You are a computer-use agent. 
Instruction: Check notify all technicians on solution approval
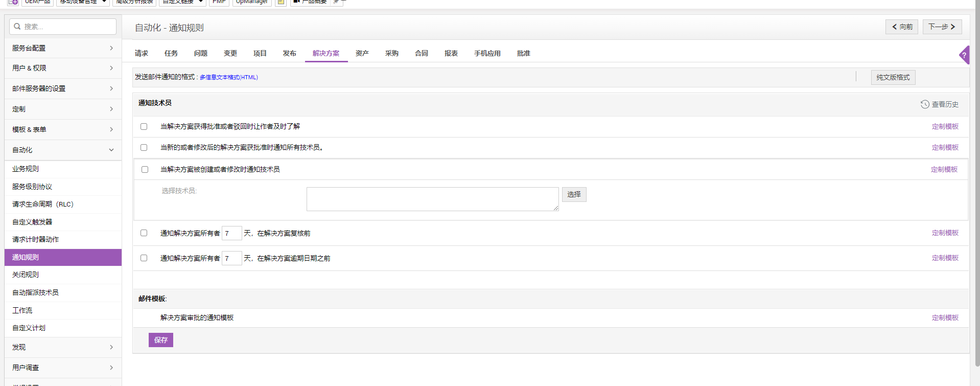144,148
